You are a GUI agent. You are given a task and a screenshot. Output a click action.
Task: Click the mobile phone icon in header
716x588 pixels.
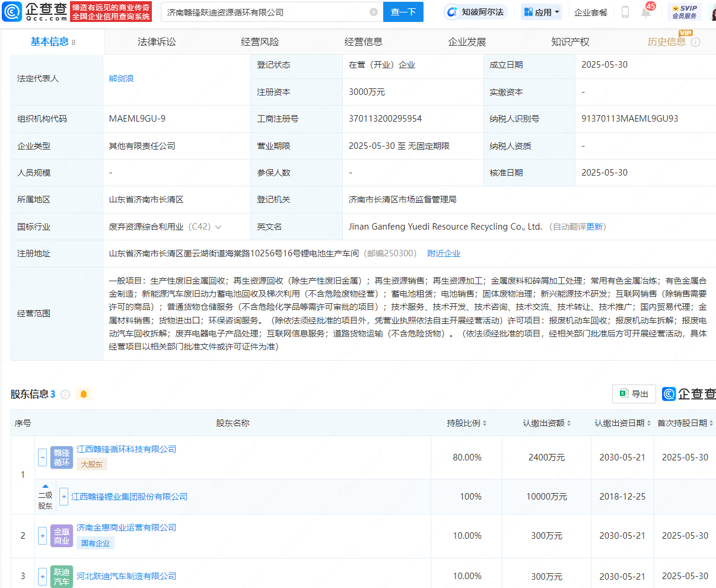click(625, 12)
